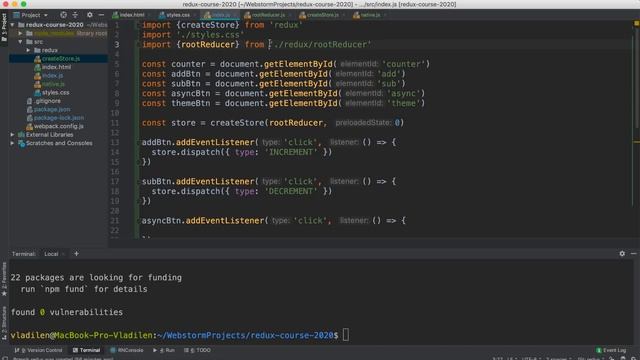This screenshot has width=640, height=360.
Task: Collapse the redux-course-2020 root folder
Action: (x=12, y=25)
